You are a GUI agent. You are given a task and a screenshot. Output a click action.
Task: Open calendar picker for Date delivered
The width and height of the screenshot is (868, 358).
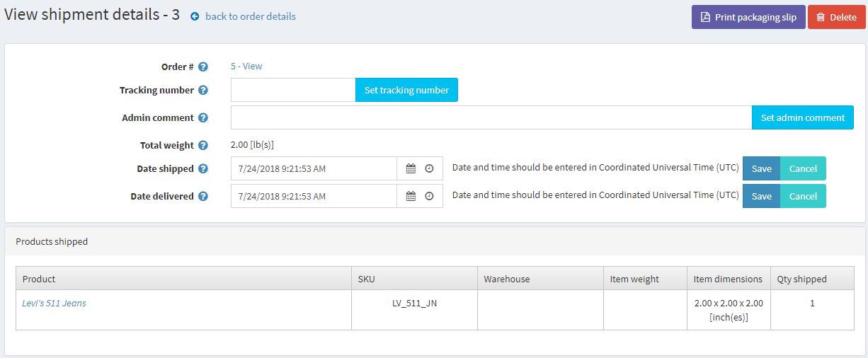(x=411, y=197)
